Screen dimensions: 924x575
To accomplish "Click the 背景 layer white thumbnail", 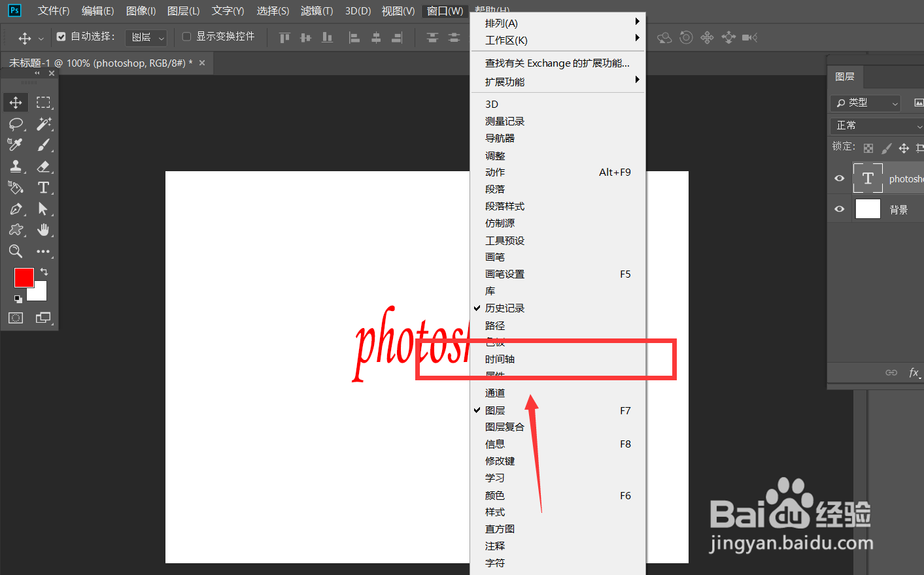I will pos(868,209).
